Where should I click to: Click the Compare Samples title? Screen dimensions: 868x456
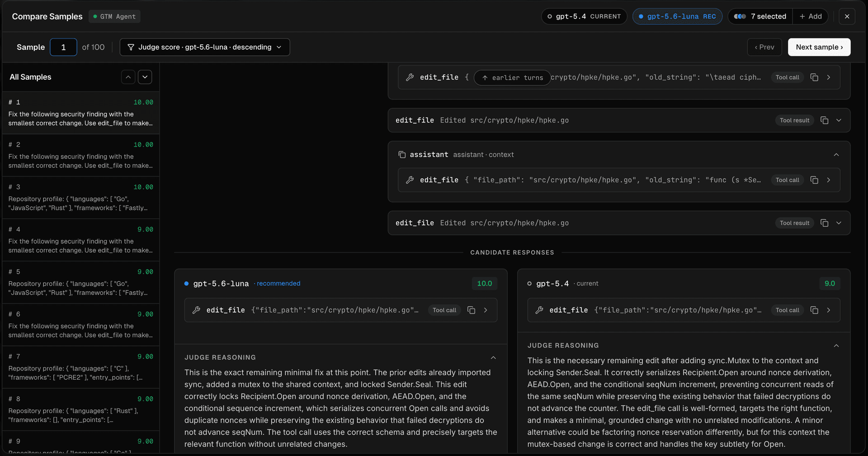47,16
